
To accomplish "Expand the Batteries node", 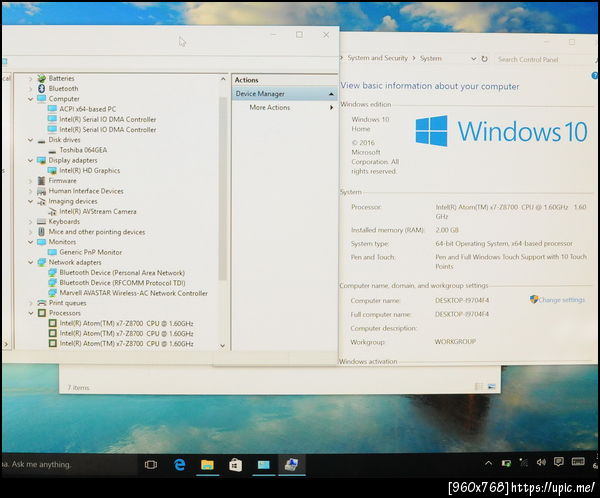I will pyautogui.click(x=30, y=78).
